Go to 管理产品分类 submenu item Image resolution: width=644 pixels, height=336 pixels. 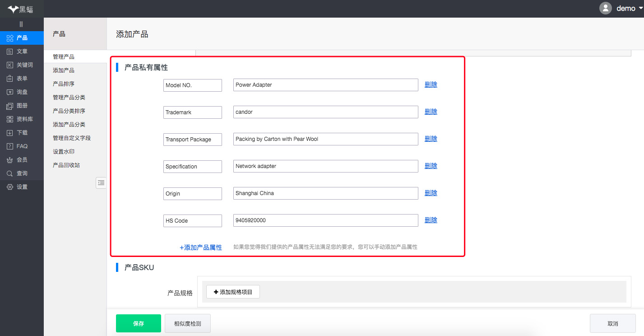(69, 98)
